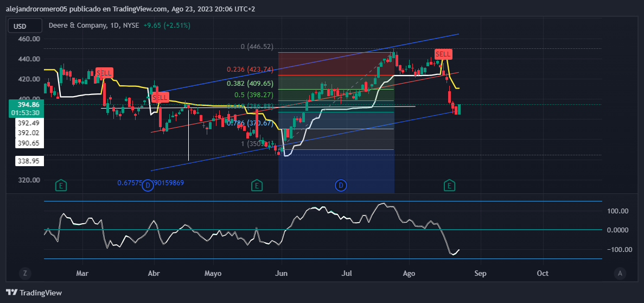
Task: Click the SELL signal label in August
Action: click(x=444, y=54)
